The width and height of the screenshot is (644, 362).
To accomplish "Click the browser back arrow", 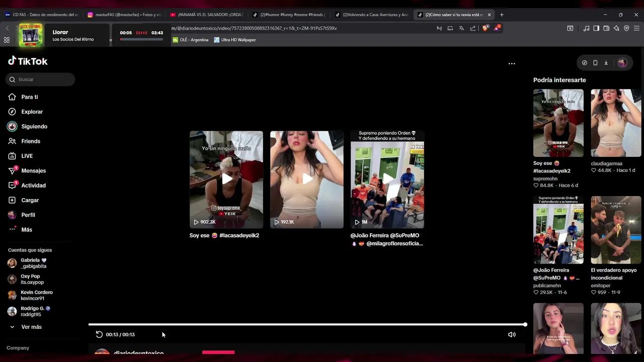I will click(x=7, y=28).
